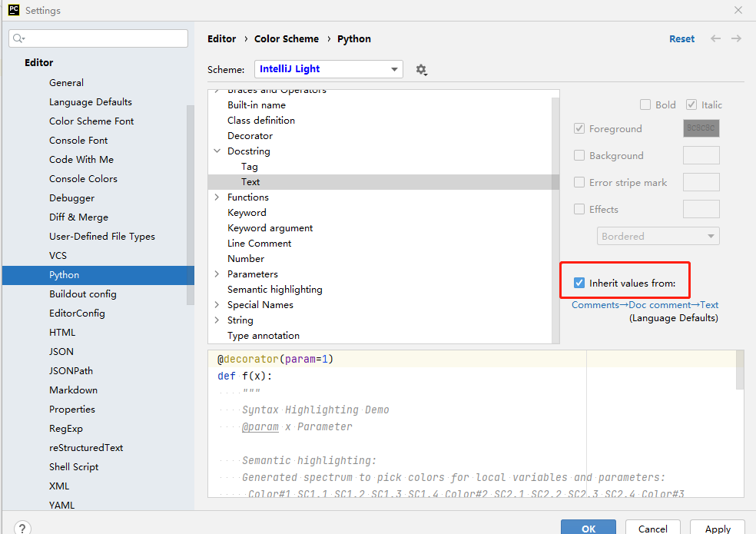Click the attributes list vertical scrollbar
This screenshot has width=756, height=534.
coord(555,221)
